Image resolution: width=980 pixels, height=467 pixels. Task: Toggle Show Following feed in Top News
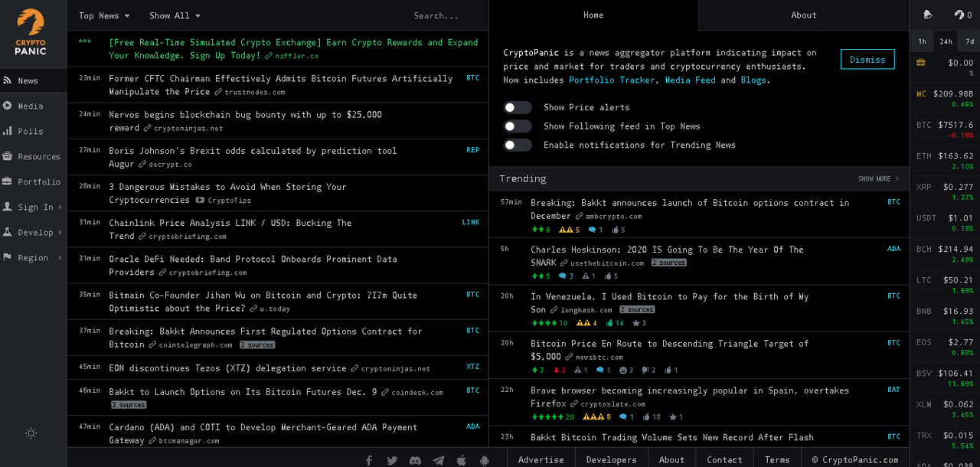click(518, 126)
